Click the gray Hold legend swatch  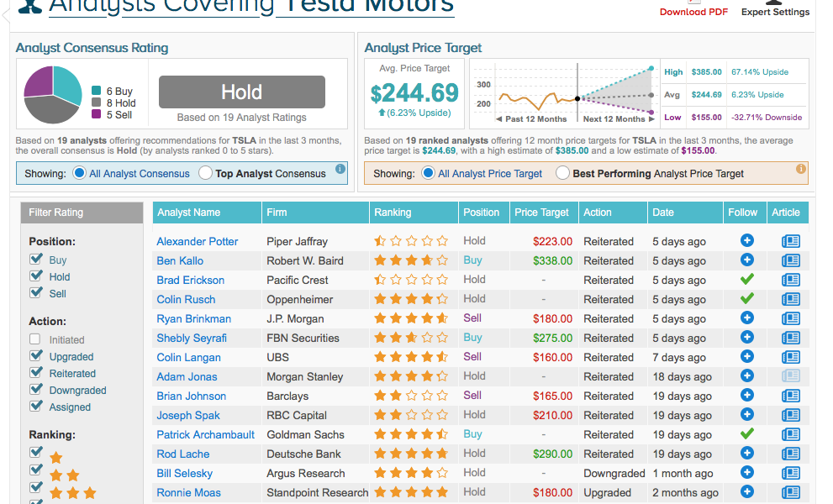(x=96, y=102)
